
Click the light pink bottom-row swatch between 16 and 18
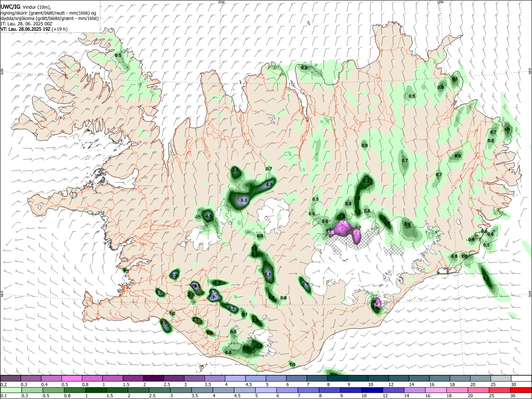click(436, 390)
